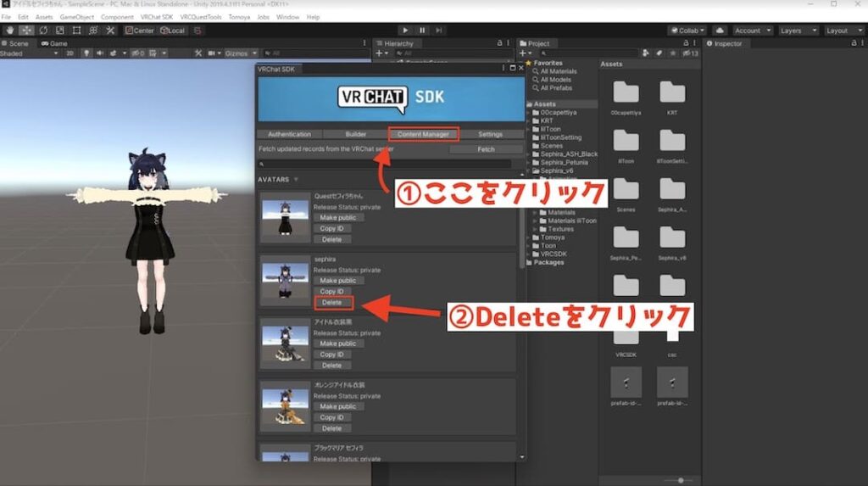The image size is (868, 486).
Task: Toggle scene lighting bulb icon
Action: [x=86, y=53]
